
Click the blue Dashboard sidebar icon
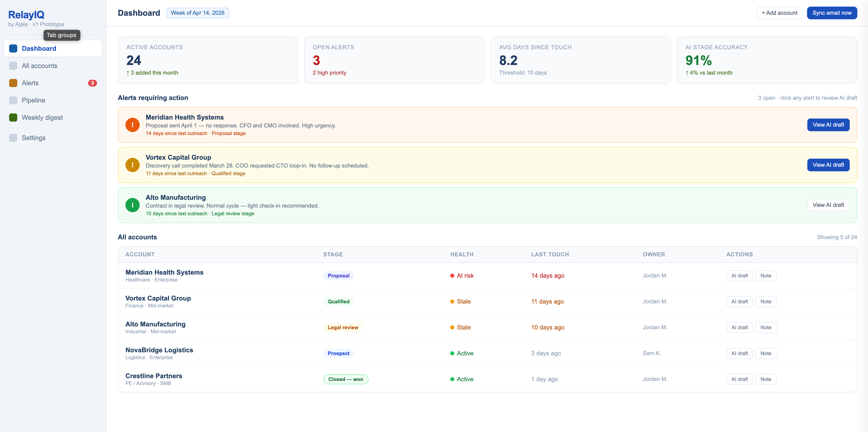(x=13, y=48)
